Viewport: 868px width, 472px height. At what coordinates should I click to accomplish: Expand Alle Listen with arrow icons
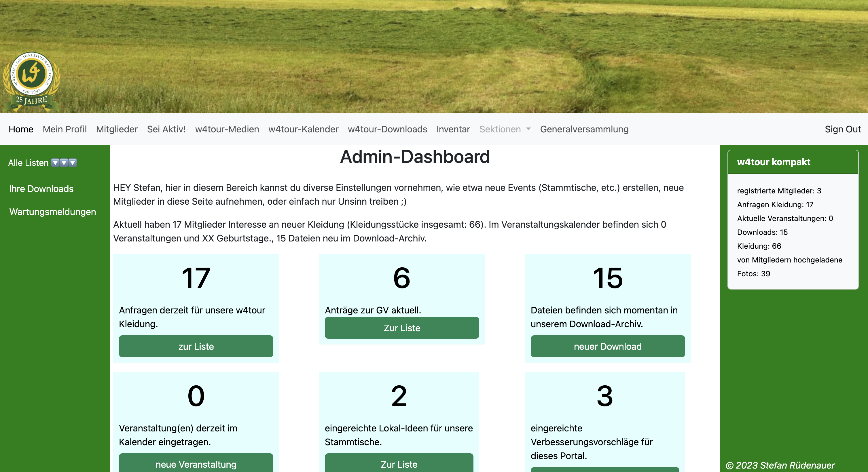tap(42, 163)
